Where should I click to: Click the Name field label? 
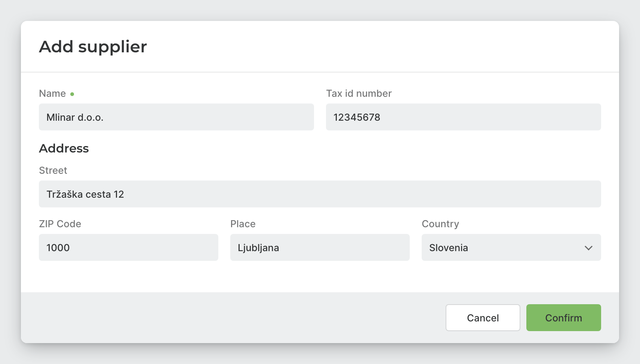(52, 93)
